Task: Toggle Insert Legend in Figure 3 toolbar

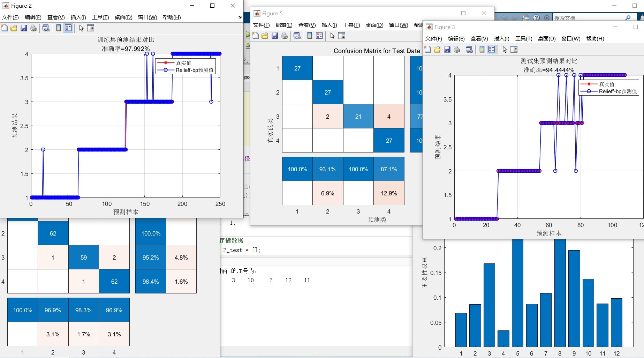Action: (x=492, y=50)
